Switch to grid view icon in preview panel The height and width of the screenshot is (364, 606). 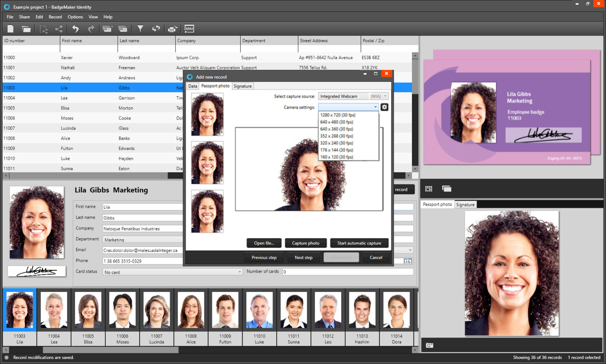click(x=429, y=189)
